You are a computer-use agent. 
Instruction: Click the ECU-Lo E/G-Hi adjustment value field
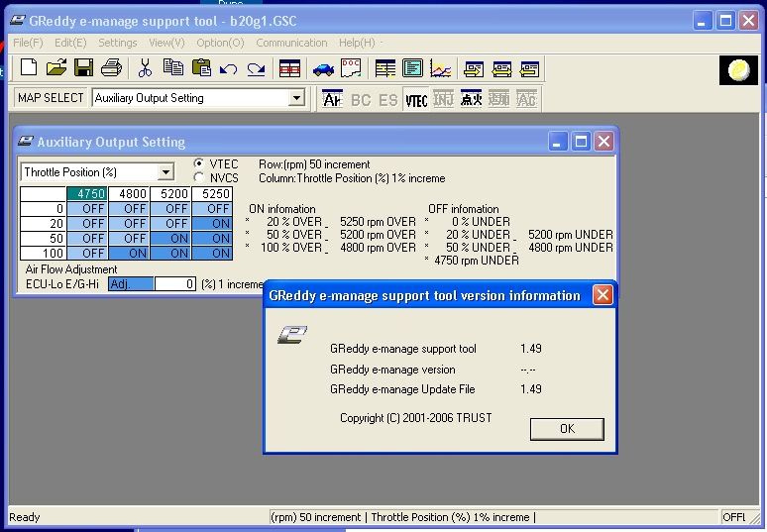click(175, 284)
